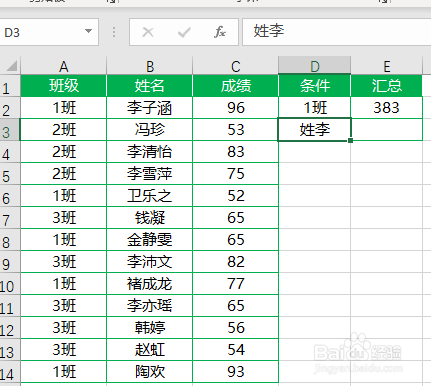Image resolution: width=431 pixels, height=386 pixels.
Task: Select the score cell 56
Action: (235, 328)
